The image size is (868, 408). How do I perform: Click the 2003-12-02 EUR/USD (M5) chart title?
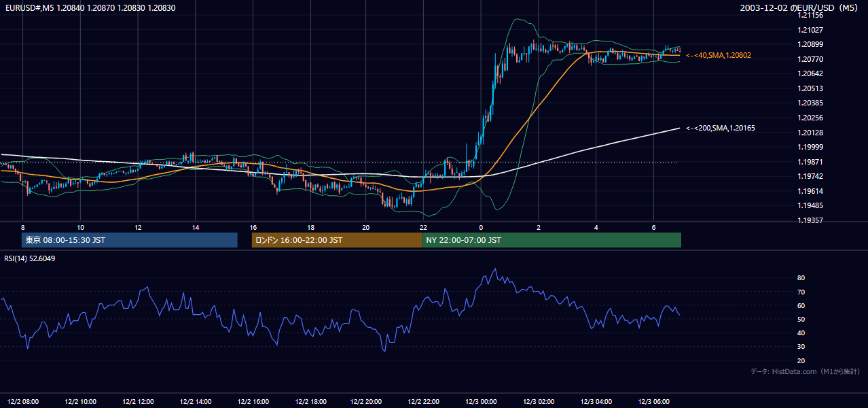[800, 7]
